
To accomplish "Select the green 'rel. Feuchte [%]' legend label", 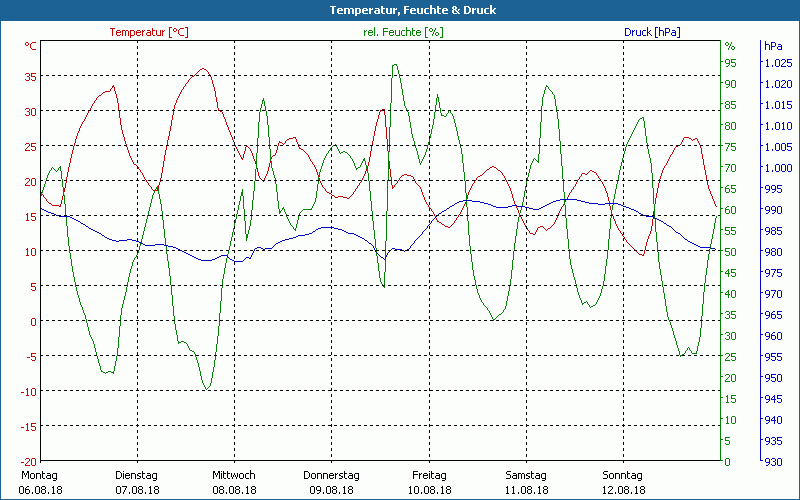I will 403,32.
